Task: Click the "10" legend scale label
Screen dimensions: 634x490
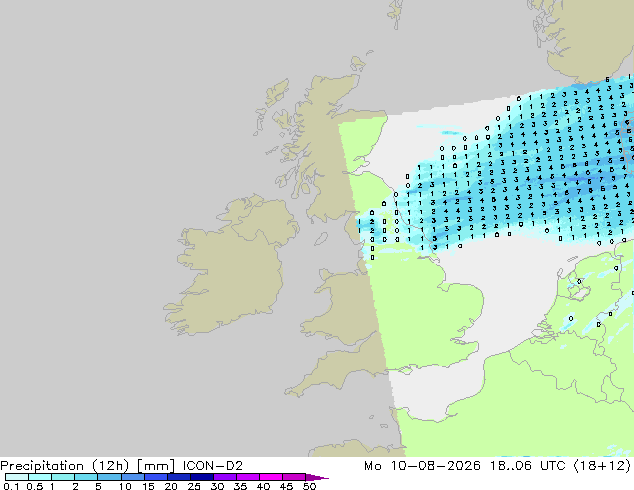Action: point(125,486)
